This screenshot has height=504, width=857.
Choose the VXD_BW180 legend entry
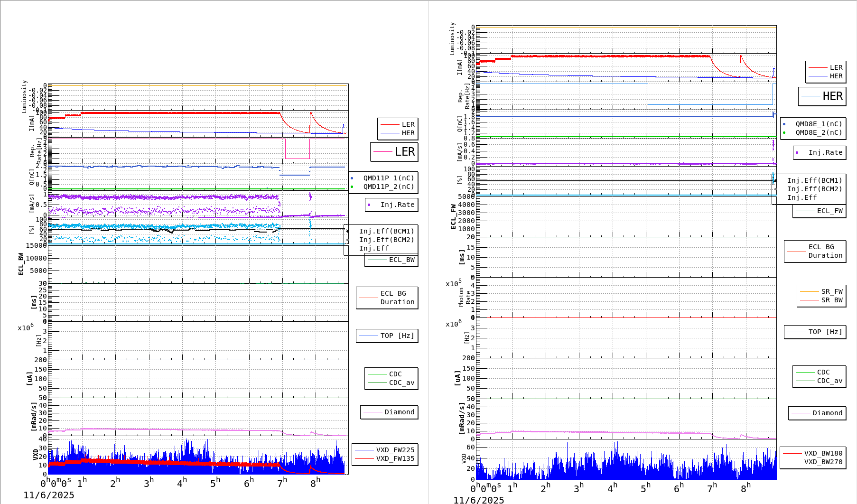click(823, 453)
